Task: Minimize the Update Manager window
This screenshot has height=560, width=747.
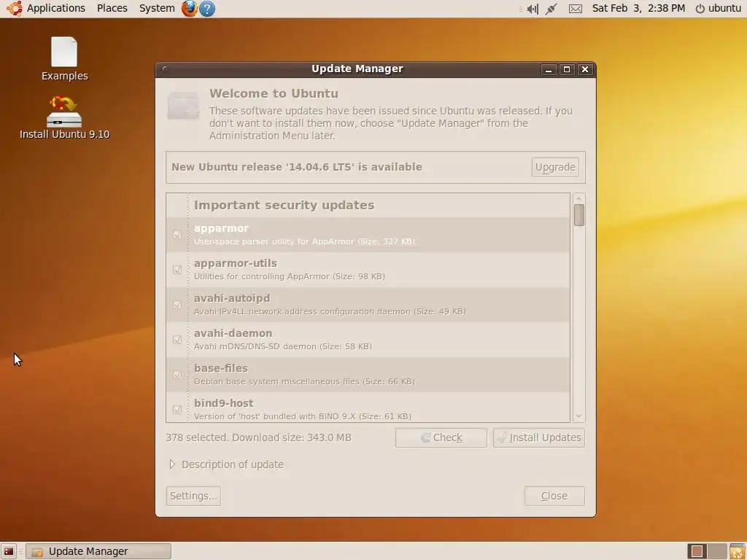Action: pyautogui.click(x=549, y=69)
